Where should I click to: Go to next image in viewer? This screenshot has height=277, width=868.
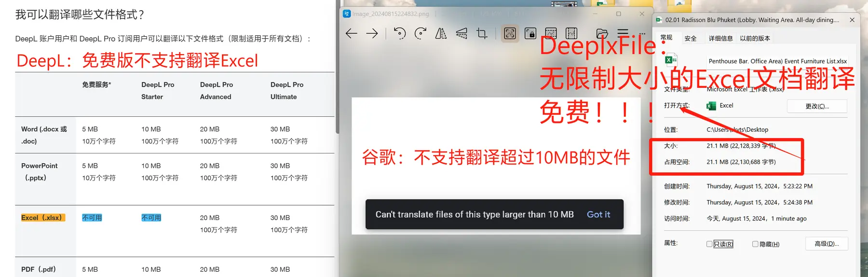pos(372,33)
